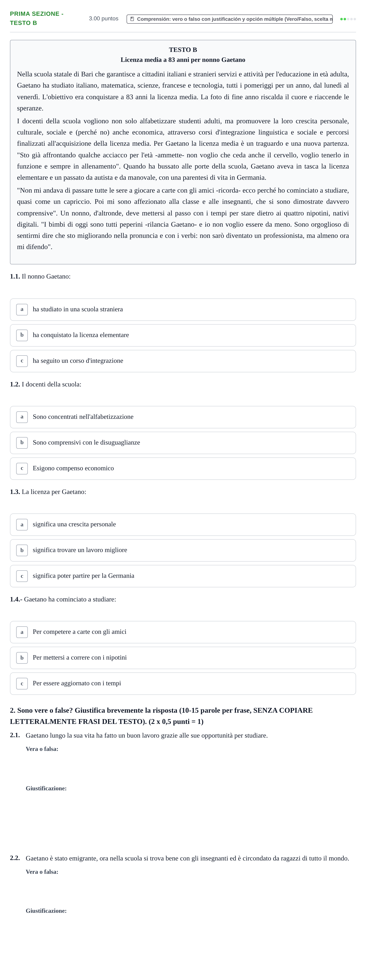Image resolution: width=366 pixels, height=980 pixels.
Task: Click the green difficulty dots indicator
Action: click(348, 19)
